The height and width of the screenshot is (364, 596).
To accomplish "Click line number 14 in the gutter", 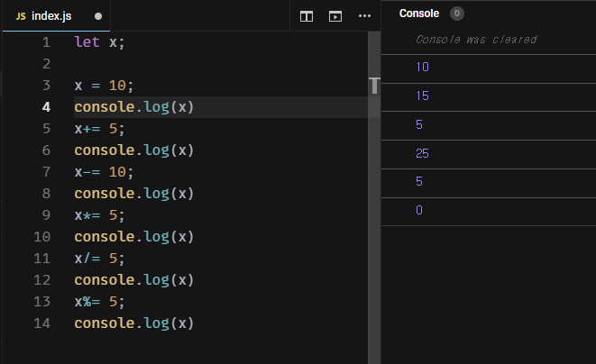I will [x=42, y=323].
